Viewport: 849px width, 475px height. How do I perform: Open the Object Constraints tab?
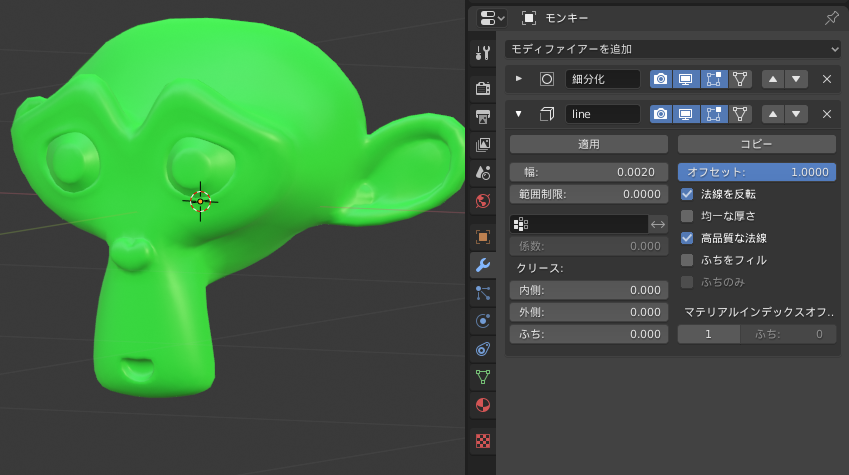(x=482, y=349)
